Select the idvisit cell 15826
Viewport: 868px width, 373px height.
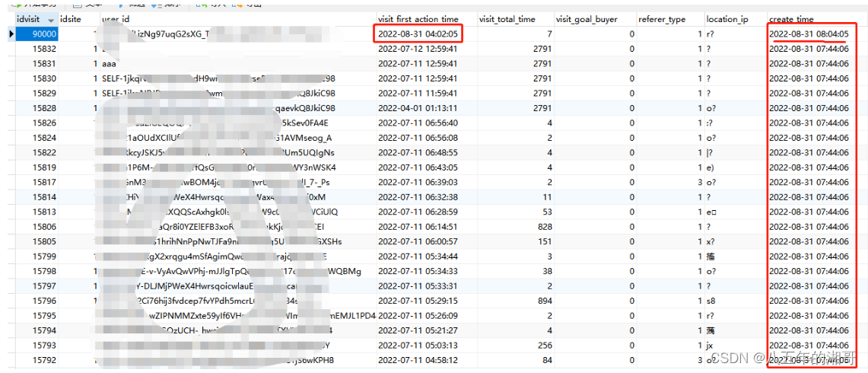(x=36, y=123)
